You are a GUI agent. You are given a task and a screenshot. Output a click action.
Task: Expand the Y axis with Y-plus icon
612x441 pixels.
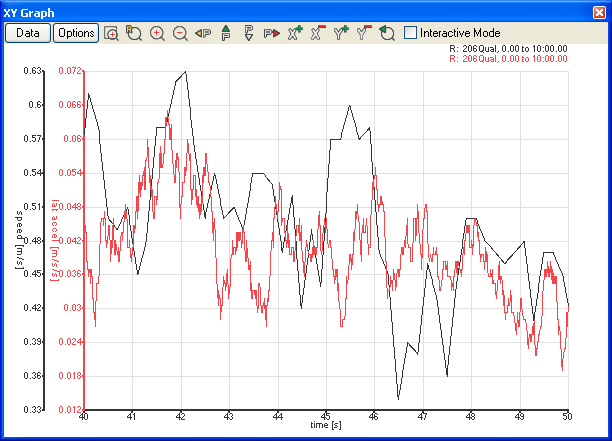341,33
